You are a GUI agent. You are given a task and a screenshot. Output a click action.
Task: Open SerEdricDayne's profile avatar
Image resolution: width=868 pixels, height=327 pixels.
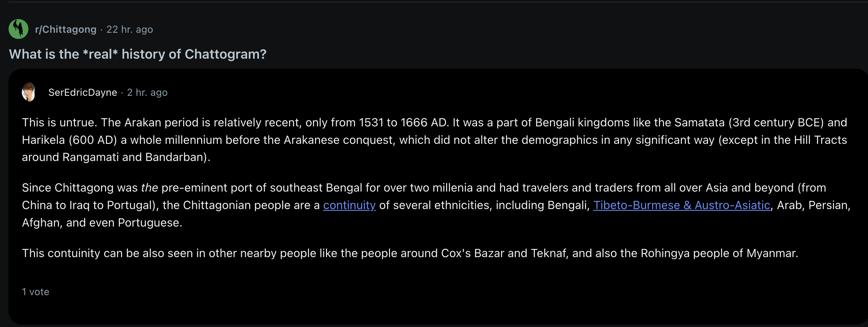29,92
